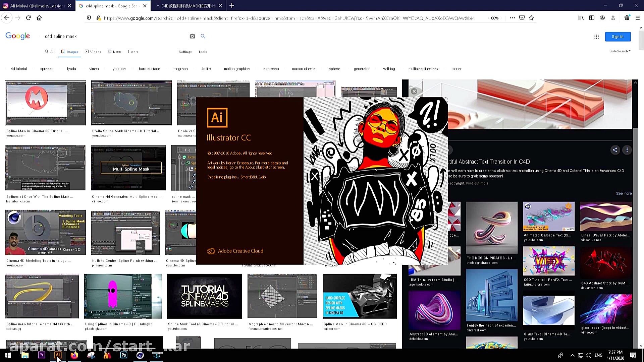644x362 pixels.
Task: Click into the c4d spline mask search box
Action: point(114,36)
